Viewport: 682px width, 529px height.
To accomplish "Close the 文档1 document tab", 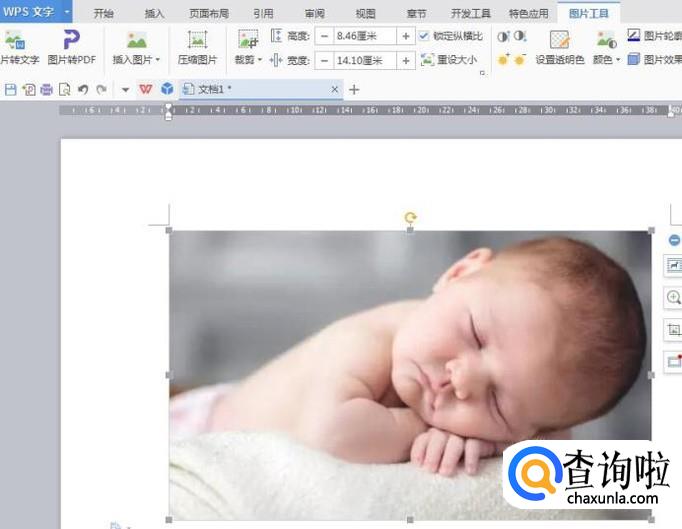I will [x=335, y=89].
